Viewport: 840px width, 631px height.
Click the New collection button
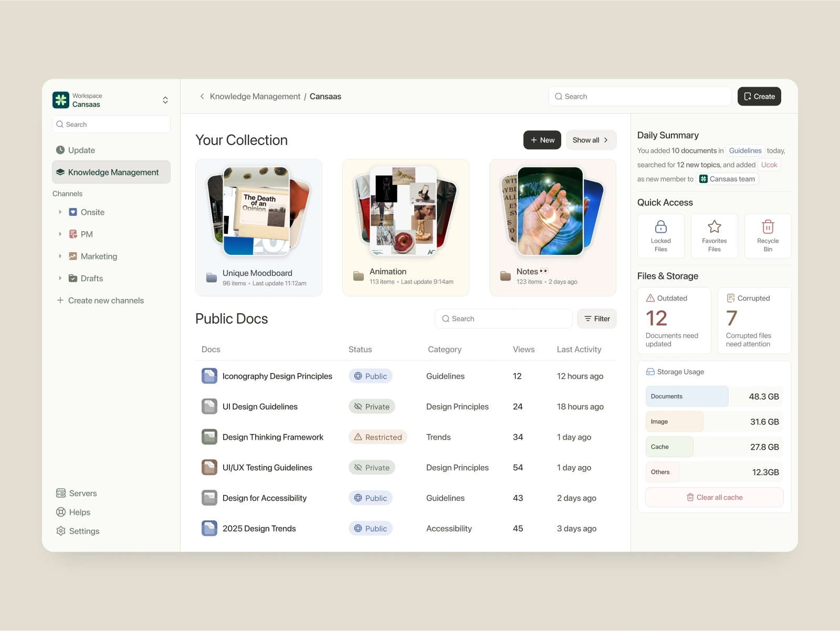tap(542, 140)
